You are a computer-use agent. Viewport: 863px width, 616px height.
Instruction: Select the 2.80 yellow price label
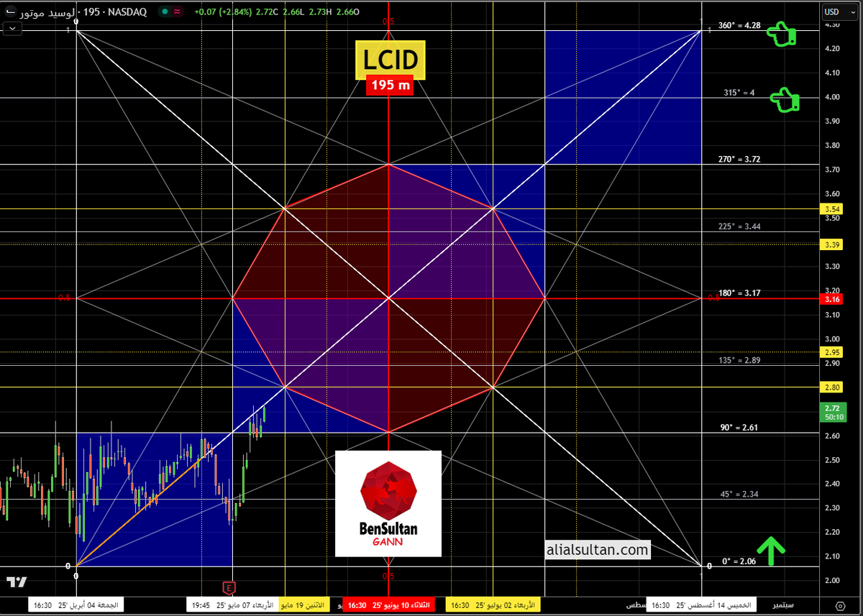click(x=831, y=387)
